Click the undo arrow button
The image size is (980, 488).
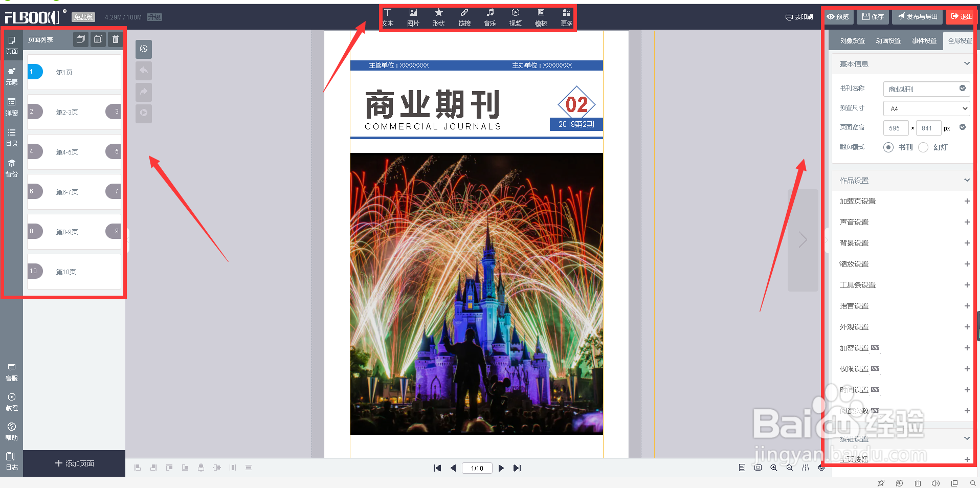click(x=144, y=70)
